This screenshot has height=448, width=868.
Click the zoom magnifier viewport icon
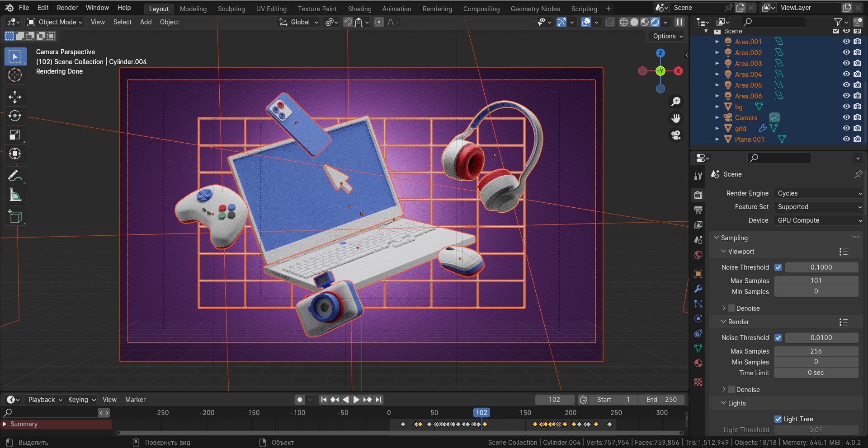[x=676, y=102]
